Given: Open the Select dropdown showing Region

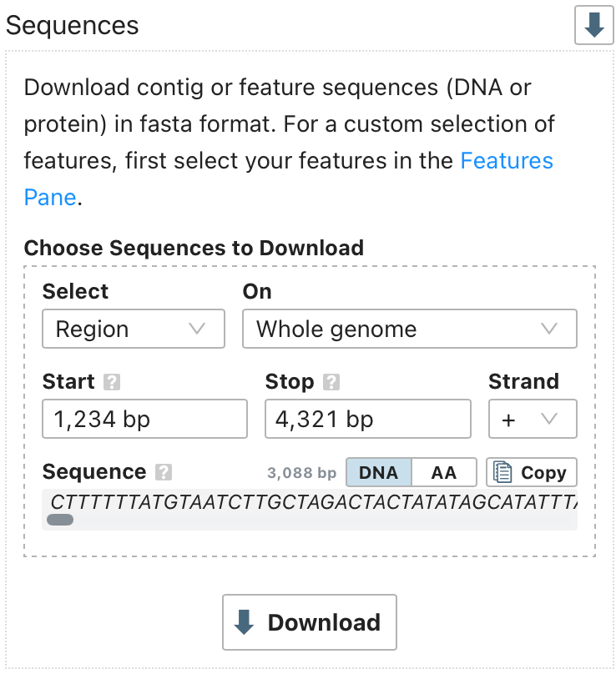Looking at the screenshot, I should [134, 329].
